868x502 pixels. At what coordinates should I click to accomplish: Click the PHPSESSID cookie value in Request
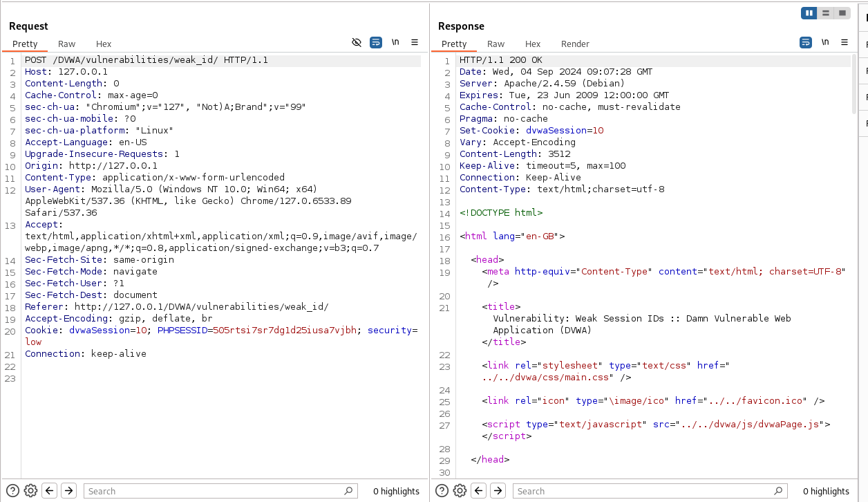[x=285, y=331]
